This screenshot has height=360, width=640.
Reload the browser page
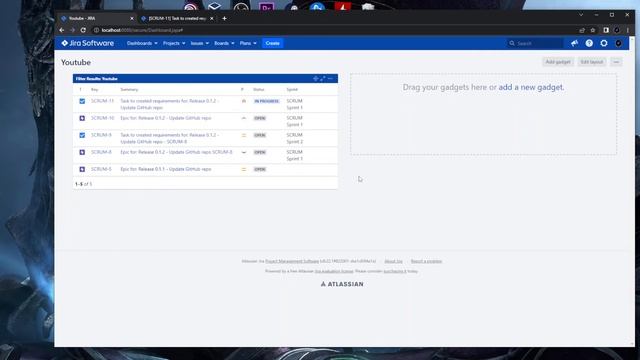point(83,30)
